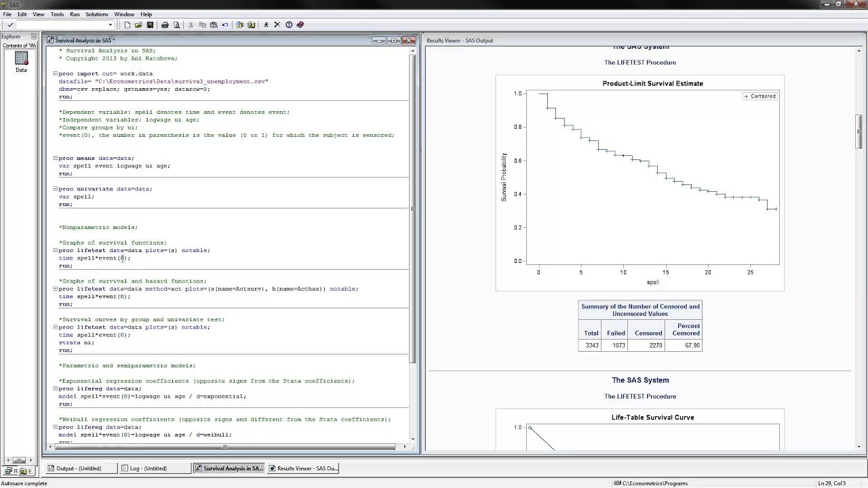Click inside the command input box
Image resolution: width=868 pixels, height=488 pixels.
(x=62, y=25)
